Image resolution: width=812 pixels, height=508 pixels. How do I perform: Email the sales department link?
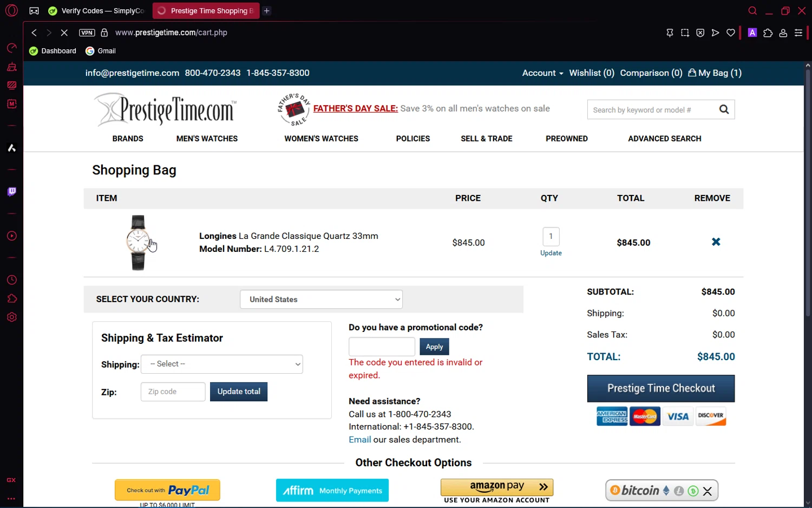pos(360,440)
